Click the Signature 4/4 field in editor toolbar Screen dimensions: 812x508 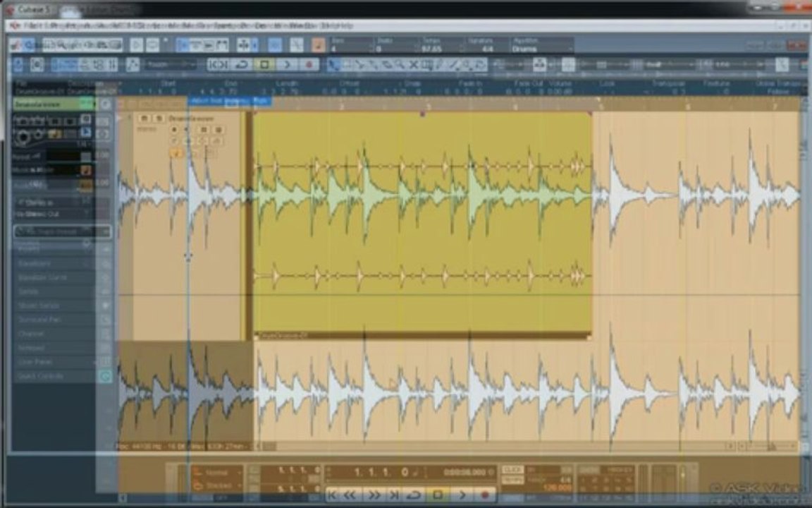[x=487, y=49]
